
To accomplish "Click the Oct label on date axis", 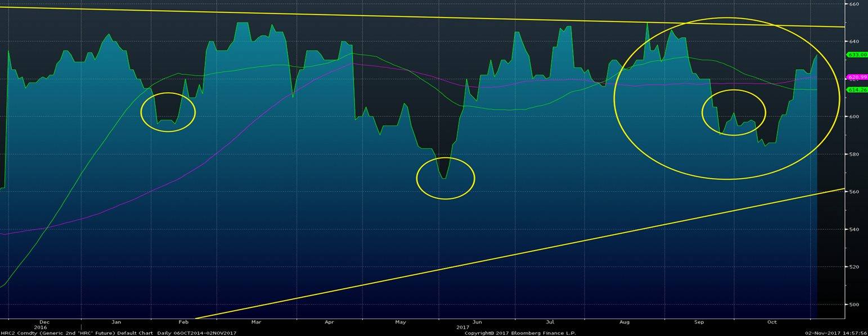I will click(772, 323).
